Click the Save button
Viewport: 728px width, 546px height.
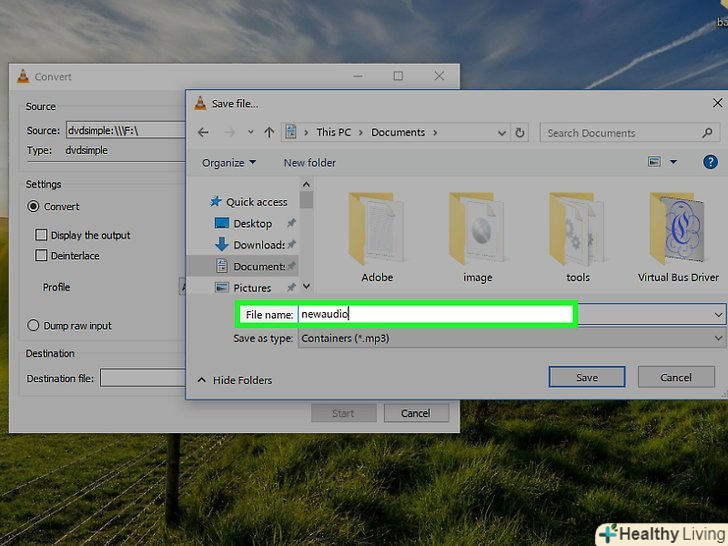587,377
